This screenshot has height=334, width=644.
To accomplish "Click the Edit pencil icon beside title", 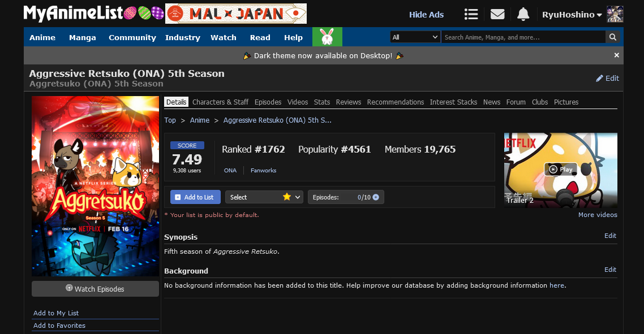I will coord(600,79).
